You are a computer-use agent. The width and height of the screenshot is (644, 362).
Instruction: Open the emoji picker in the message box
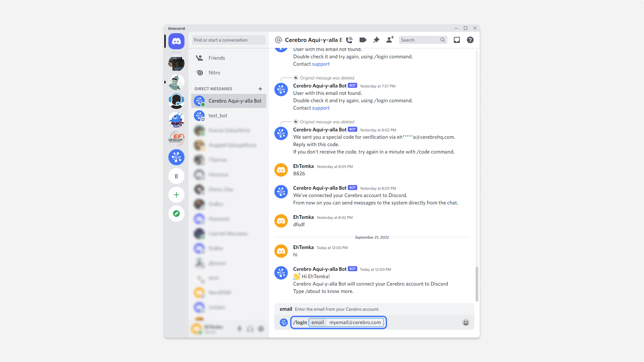tap(466, 322)
